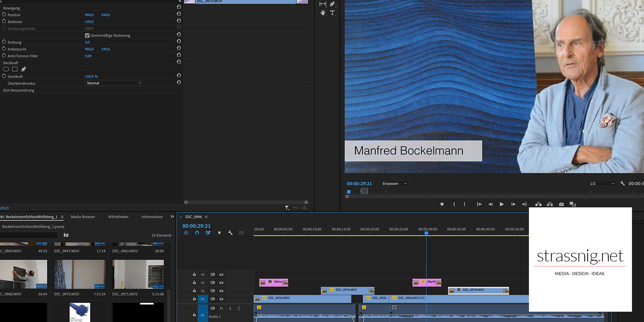Click Deckkraft value 100,0 %
The image size is (644, 322).
[x=91, y=76]
